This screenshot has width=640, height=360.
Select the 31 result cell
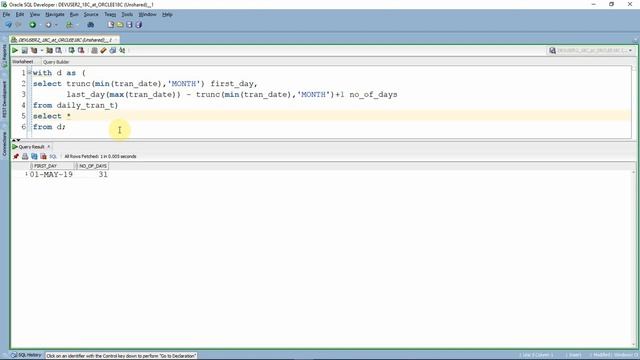click(x=103, y=175)
